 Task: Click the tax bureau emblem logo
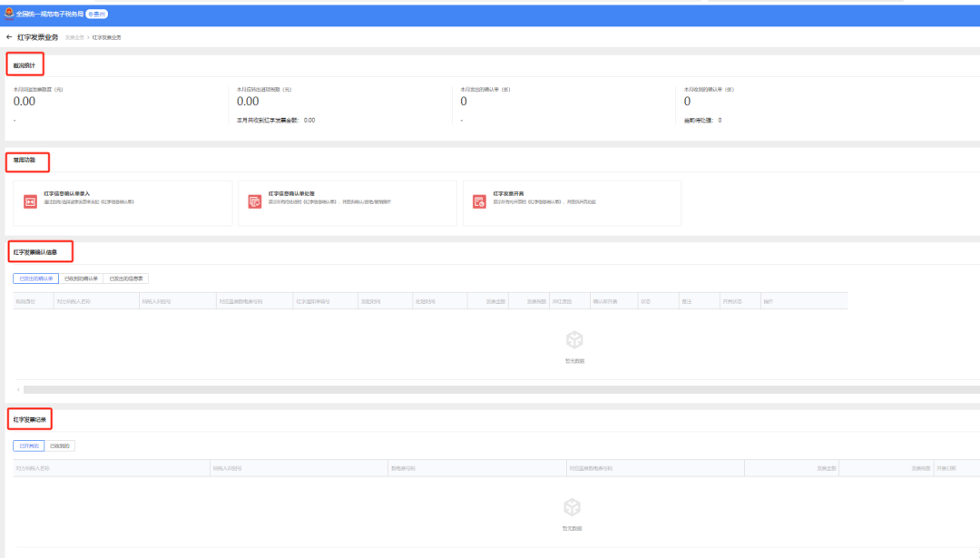pos(9,13)
